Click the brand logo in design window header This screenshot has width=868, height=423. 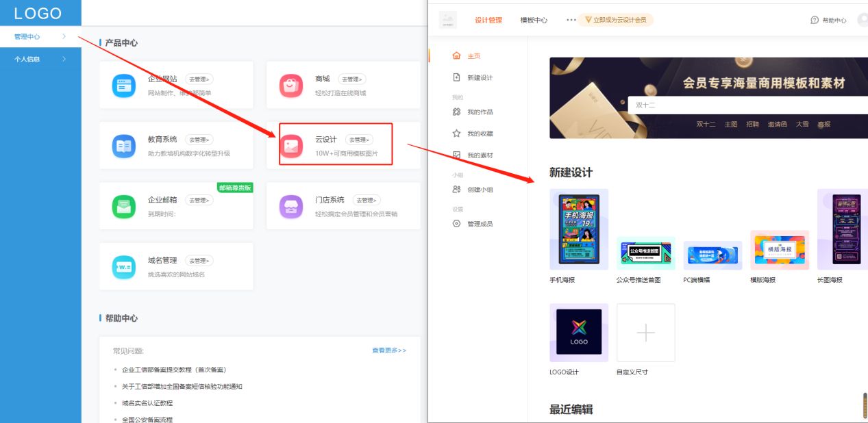(x=448, y=20)
